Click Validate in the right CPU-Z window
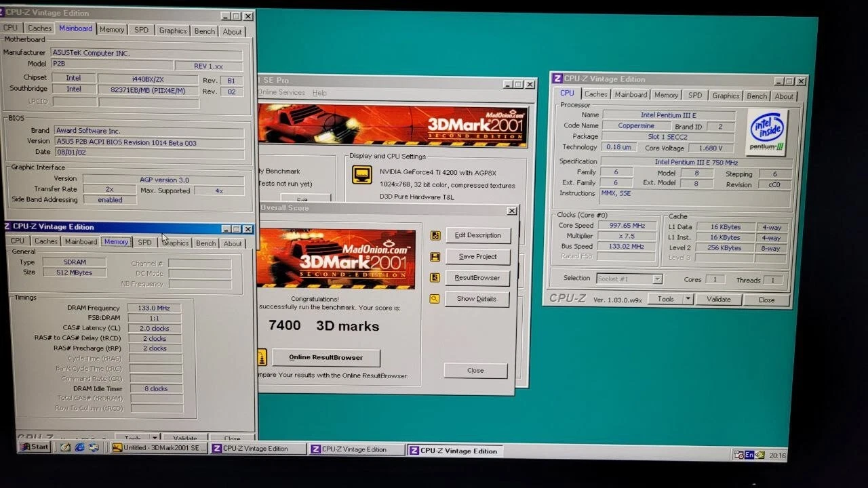Viewport: 868px width, 488px height. click(x=719, y=299)
